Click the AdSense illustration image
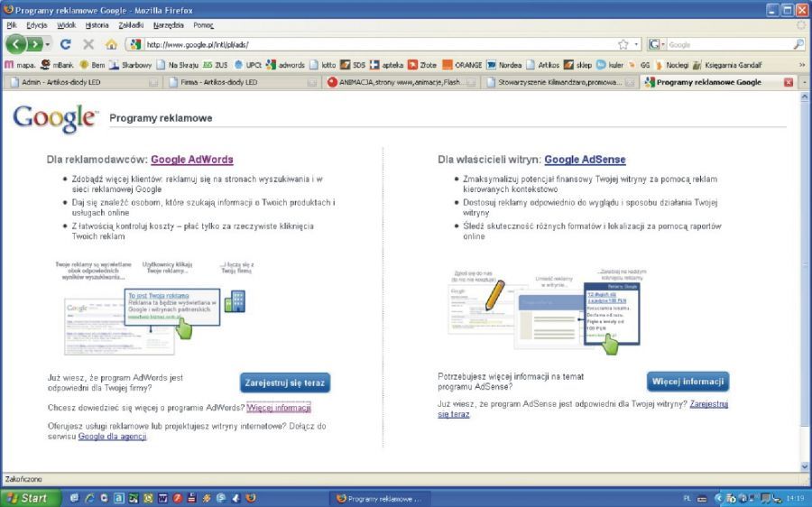Screen dimensions: 812x507 547,310
